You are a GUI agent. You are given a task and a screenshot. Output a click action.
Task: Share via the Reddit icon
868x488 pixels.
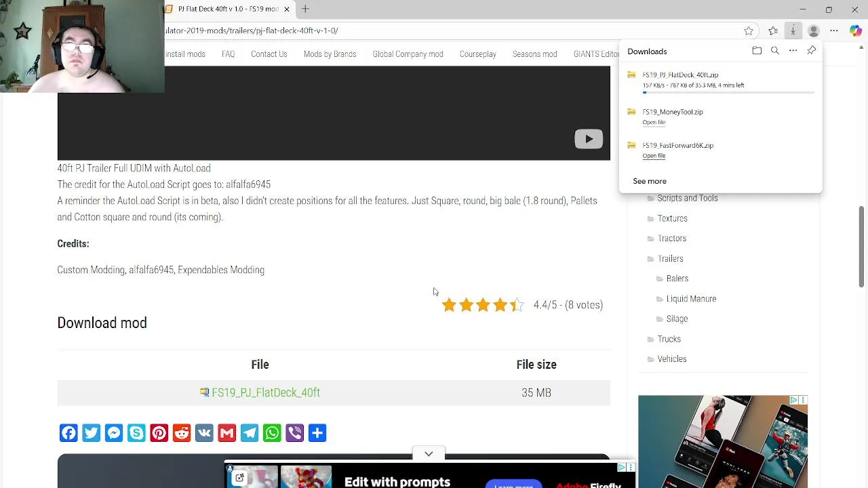tap(182, 433)
